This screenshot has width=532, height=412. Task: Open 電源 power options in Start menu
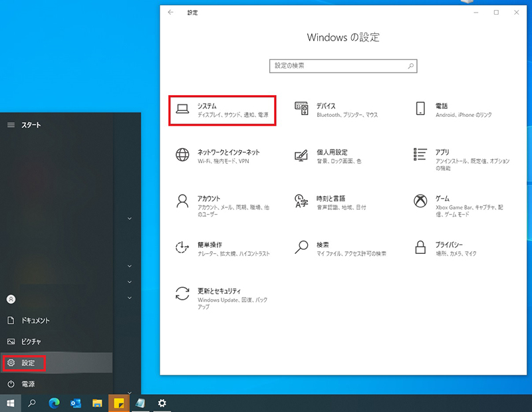(57, 384)
